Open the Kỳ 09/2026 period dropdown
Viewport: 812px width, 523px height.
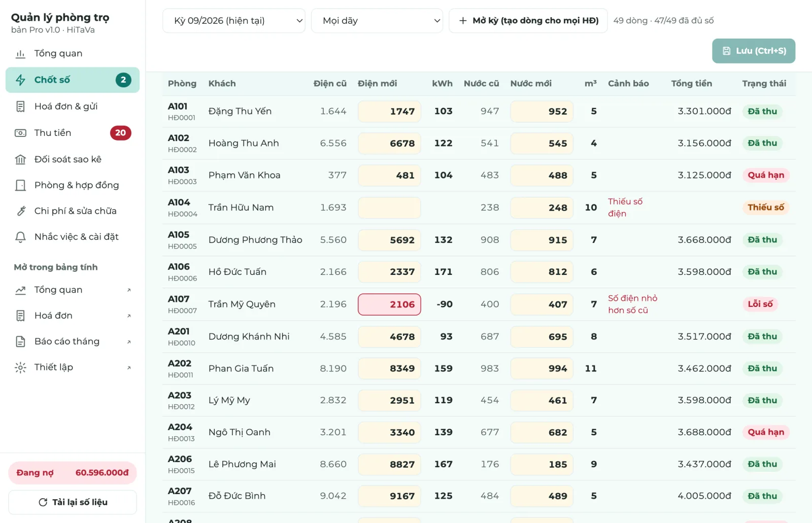pyautogui.click(x=234, y=21)
